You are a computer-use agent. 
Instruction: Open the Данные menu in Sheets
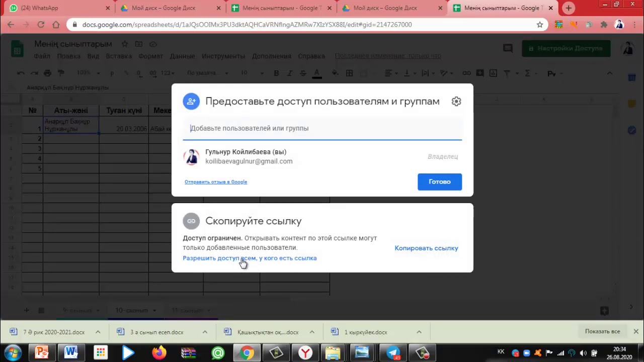coord(182,56)
